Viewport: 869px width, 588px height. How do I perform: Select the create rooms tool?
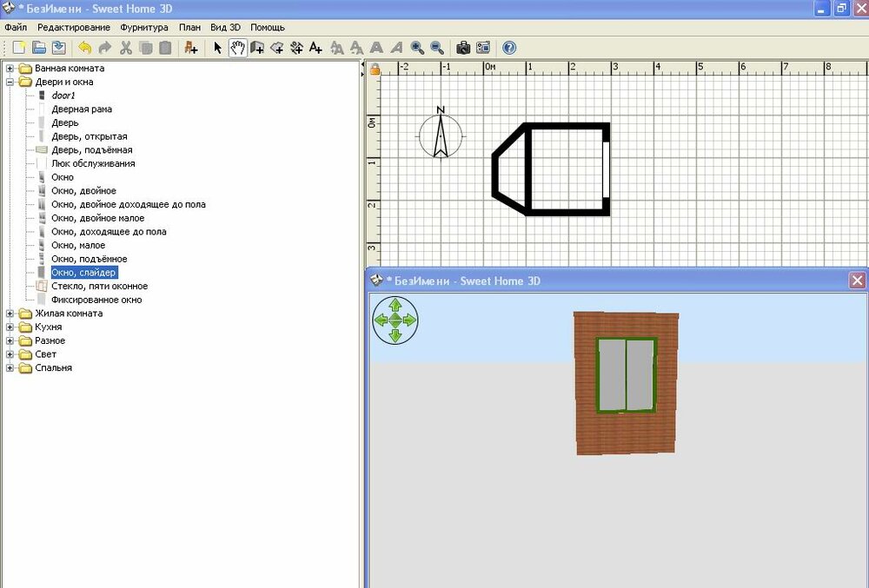278,48
